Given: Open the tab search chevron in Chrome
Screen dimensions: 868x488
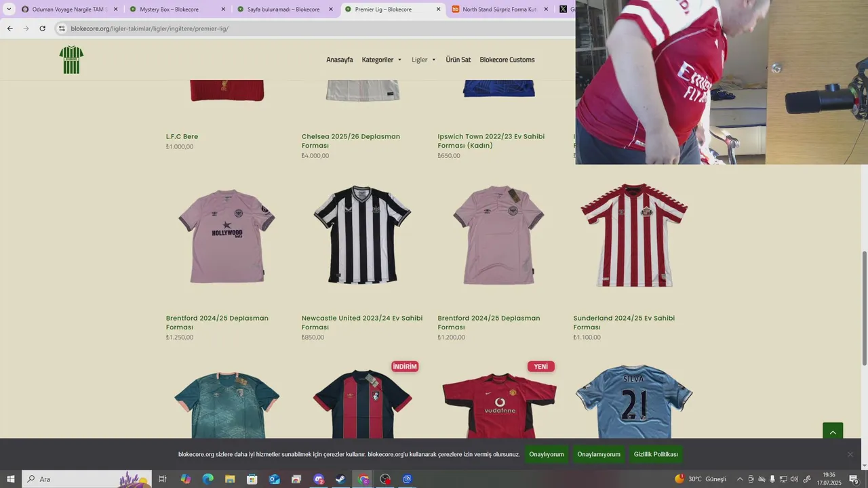Looking at the screenshot, I should [9, 9].
